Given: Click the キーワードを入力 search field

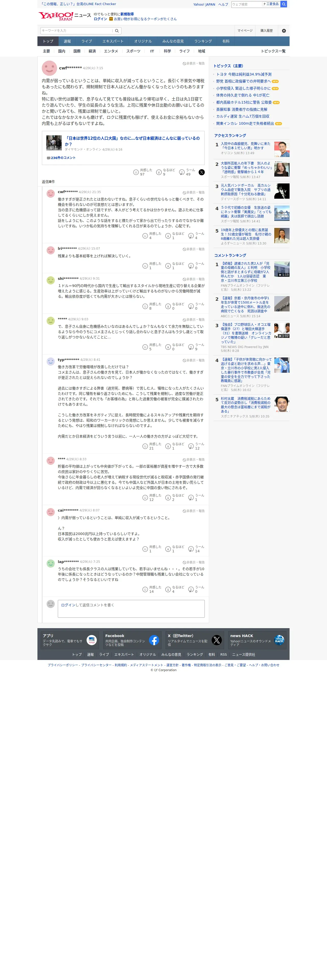Looking at the screenshot, I should 76,31.
